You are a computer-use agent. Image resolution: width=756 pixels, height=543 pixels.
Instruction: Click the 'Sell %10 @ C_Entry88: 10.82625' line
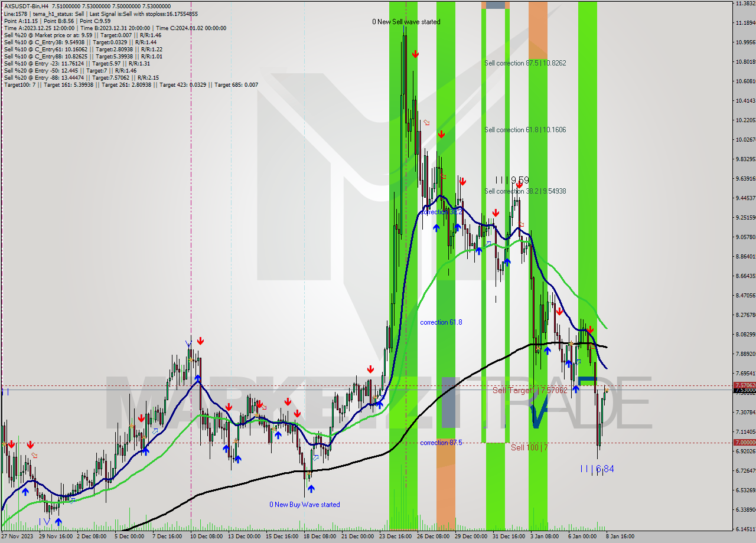83,56
